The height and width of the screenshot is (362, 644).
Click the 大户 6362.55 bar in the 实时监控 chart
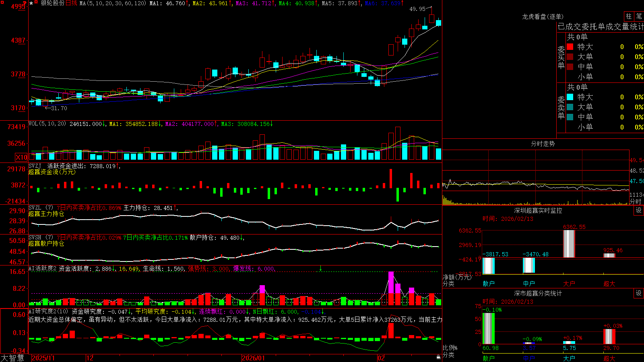pyautogui.click(x=569, y=244)
